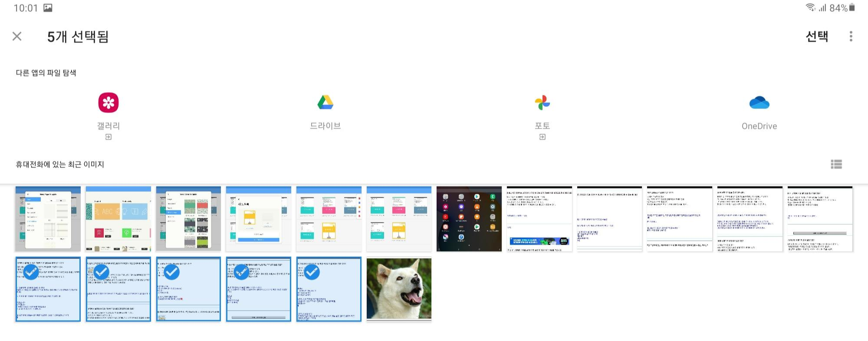Image resolution: width=868 pixels, height=341 pixels.
Task: Select the Select Paper Template screenshot
Action: pyautogui.click(x=48, y=219)
